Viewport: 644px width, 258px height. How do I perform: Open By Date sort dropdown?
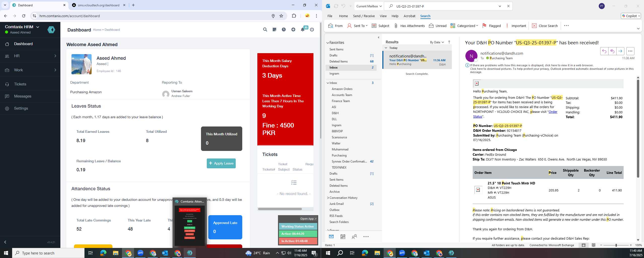[437, 42]
